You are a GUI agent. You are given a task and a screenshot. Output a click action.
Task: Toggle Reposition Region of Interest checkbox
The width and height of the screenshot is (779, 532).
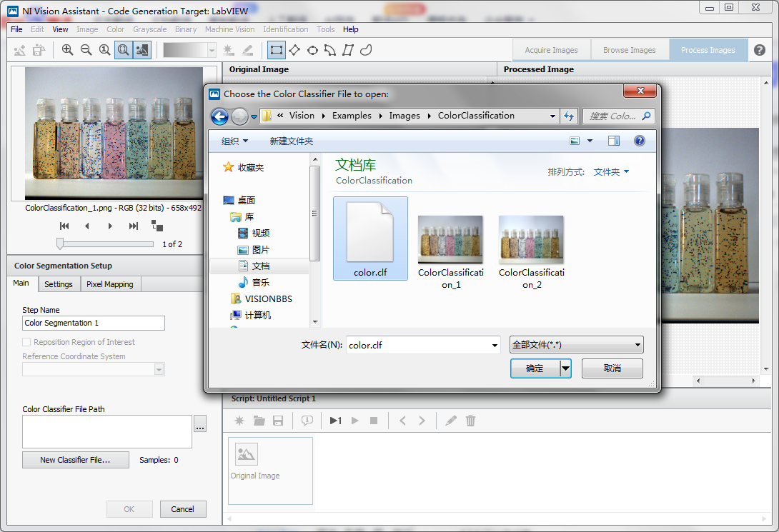tap(27, 342)
